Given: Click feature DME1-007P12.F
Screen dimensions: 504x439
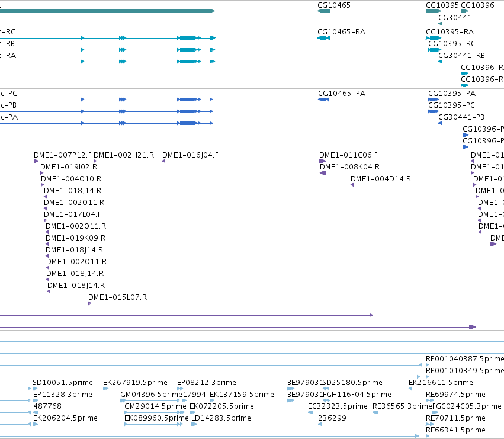Looking at the screenshot, I should (x=63, y=155).
